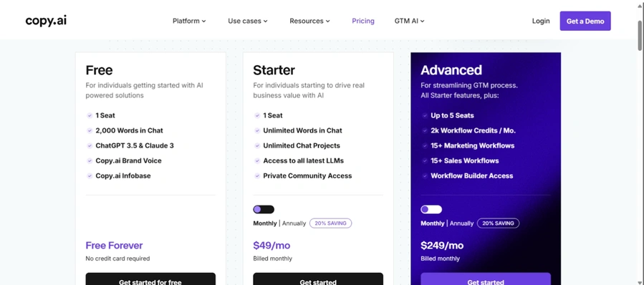Click Billed monthly under $49/mo
This screenshot has width=644, height=285.
pos(273,259)
